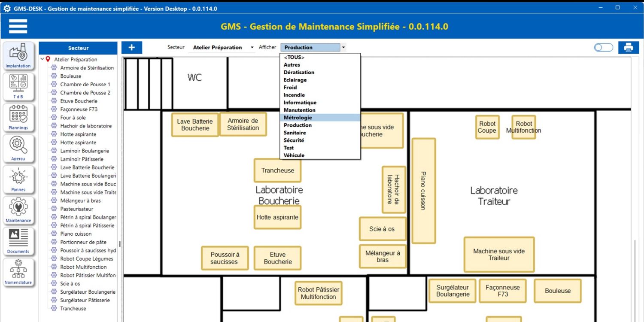Open the Secteur dropdown arrow
Viewport: 644px width, 322px height.
[252, 48]
